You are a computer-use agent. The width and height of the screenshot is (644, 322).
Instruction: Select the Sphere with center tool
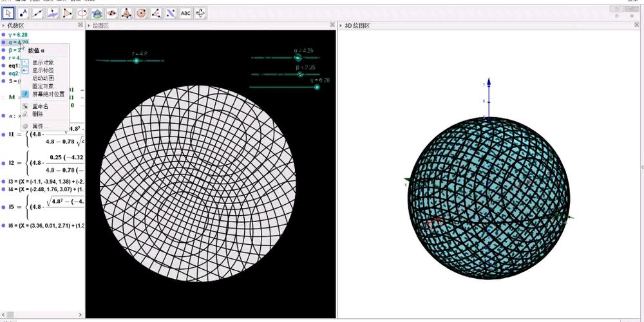pyautogui.click(x=141, y=13)
